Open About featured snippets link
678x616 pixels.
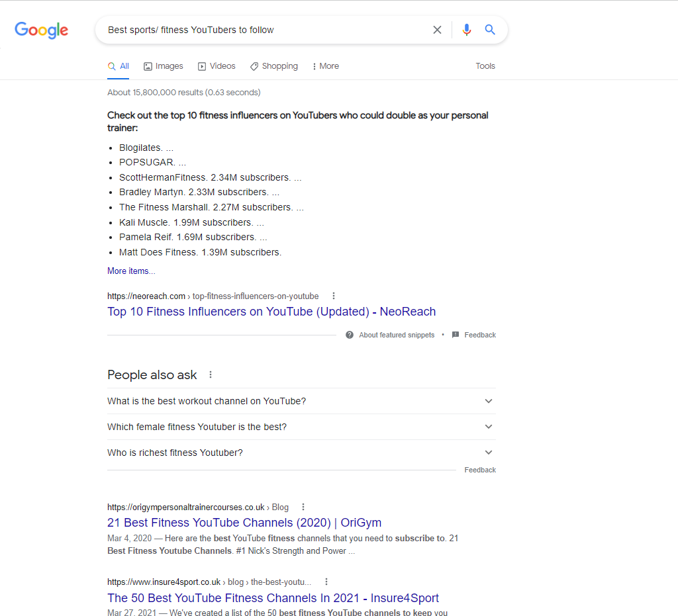(x=397, y=335)
